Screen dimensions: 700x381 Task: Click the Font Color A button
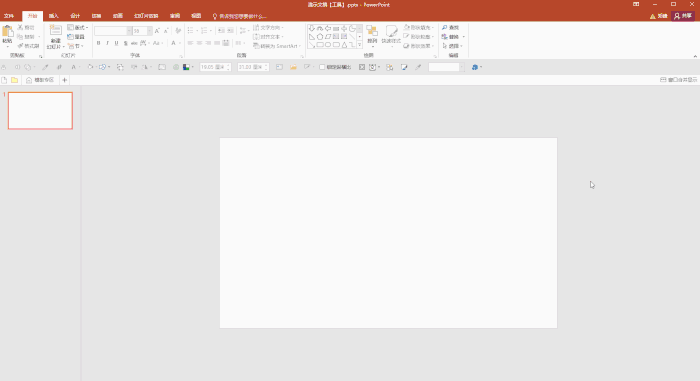174,43
